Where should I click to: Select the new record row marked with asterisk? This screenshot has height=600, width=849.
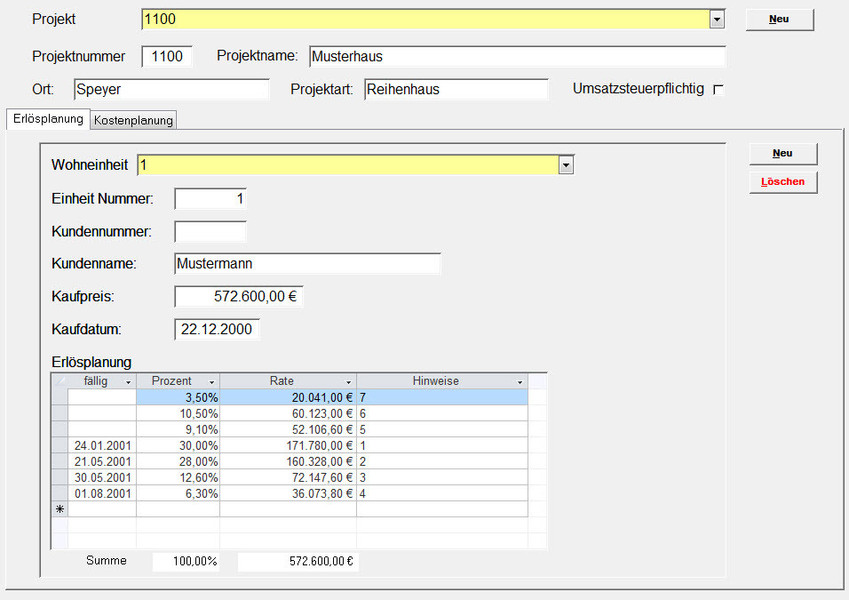(60, 509)
